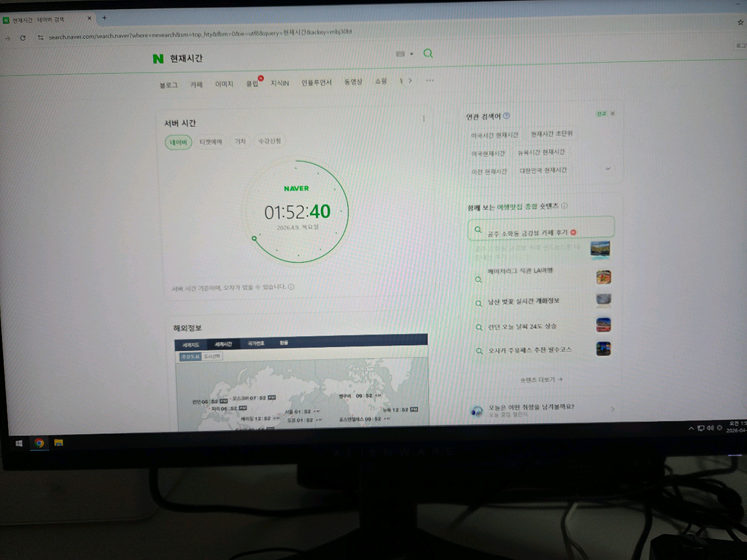Open the 환율 tab in 해외정보
Viewport: 747px width, 560px height.
click(284, 341)
